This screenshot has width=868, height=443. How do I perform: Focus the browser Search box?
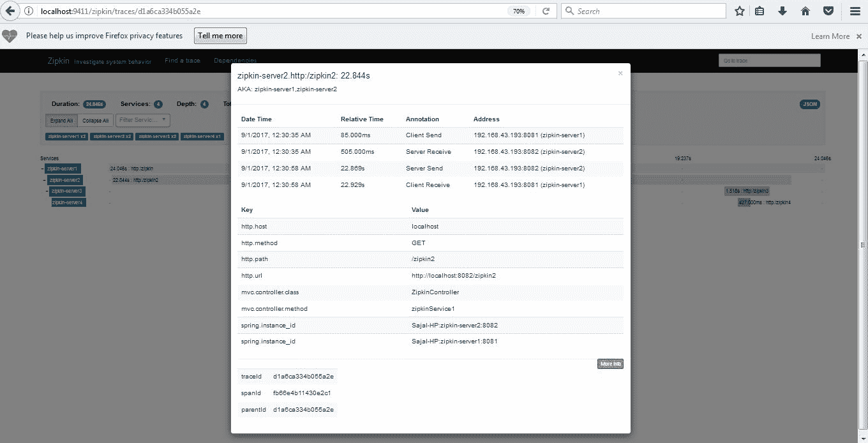coord(643,11)
